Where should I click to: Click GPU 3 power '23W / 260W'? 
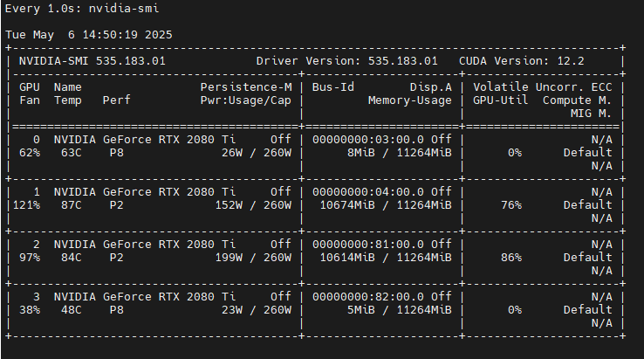tap(257, 310)
